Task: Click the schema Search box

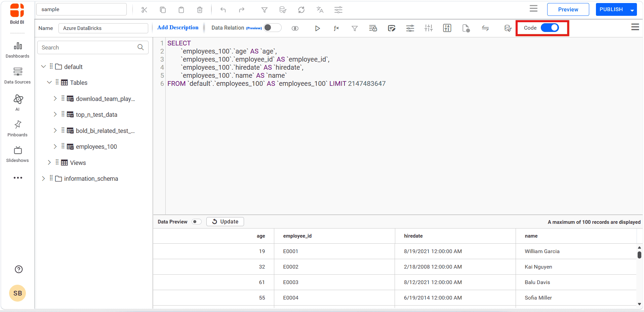Action: [x=93, y=47]
